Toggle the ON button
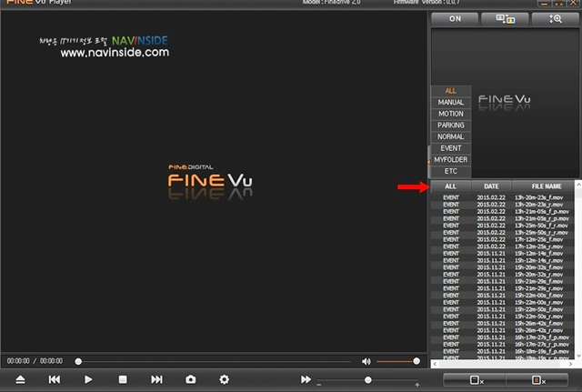Image resolution: width=582 pixels, height=392 pixels. coord(455,19)
